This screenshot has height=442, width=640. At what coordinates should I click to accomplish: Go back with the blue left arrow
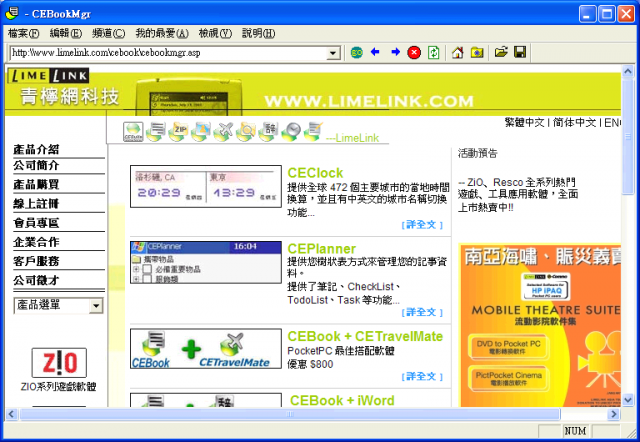point(375,52)
